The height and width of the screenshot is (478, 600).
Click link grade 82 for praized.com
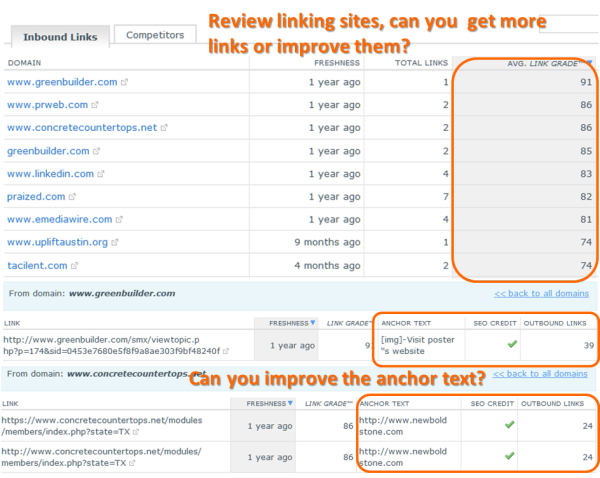tap(586, 197)
